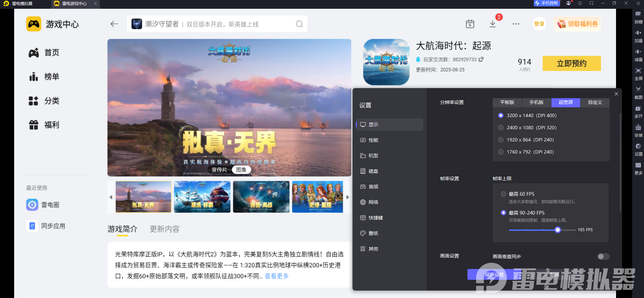The height and width of the screenshot is (298, 644).
Task: Switch to the 平板版 resolution tab
Action: click(x=507, y=103)
